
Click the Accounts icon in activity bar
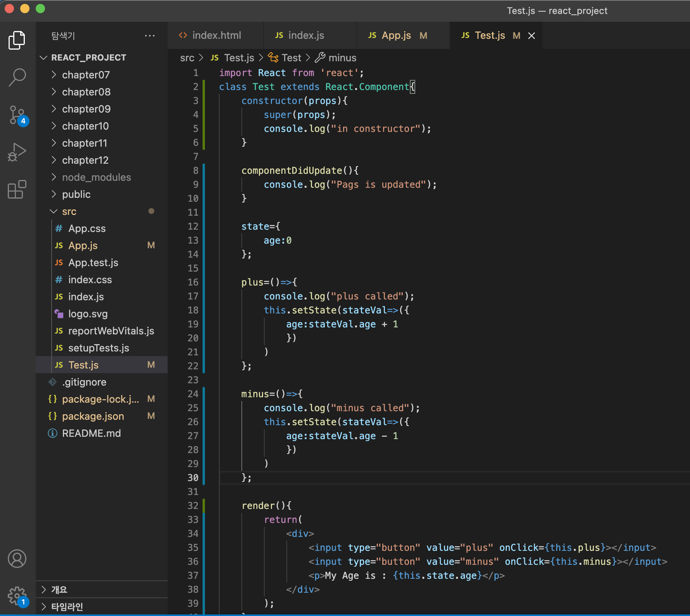click(17, 559)
